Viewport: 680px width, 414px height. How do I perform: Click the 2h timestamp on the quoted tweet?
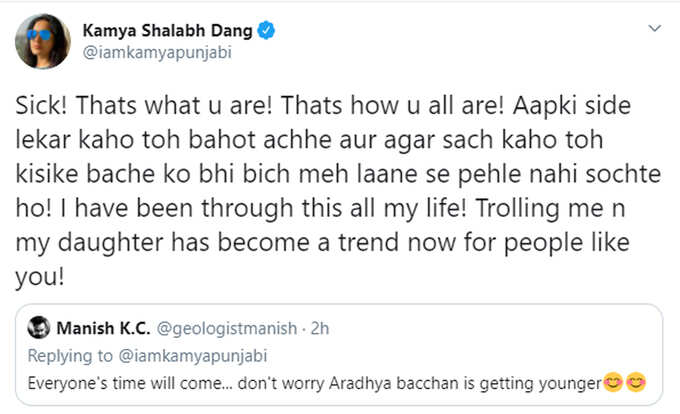[x=320, y=329]
